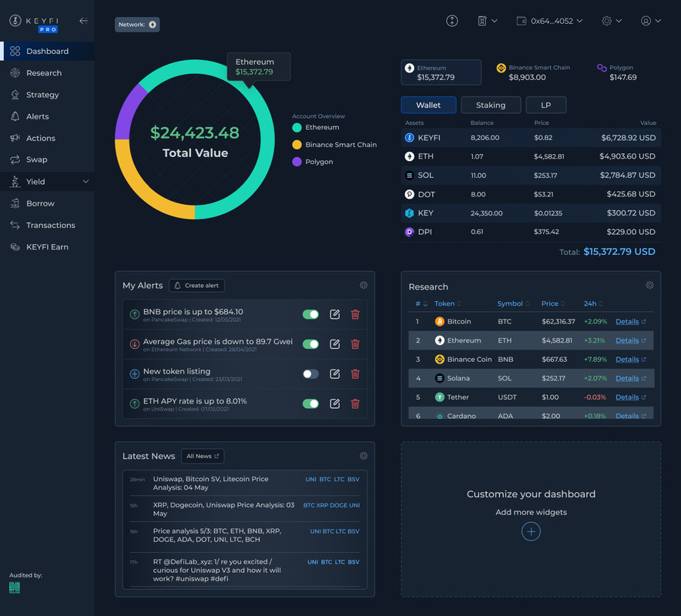Click the Ethereum teal legend dot
681x616 pixels.
pos(297,127)
